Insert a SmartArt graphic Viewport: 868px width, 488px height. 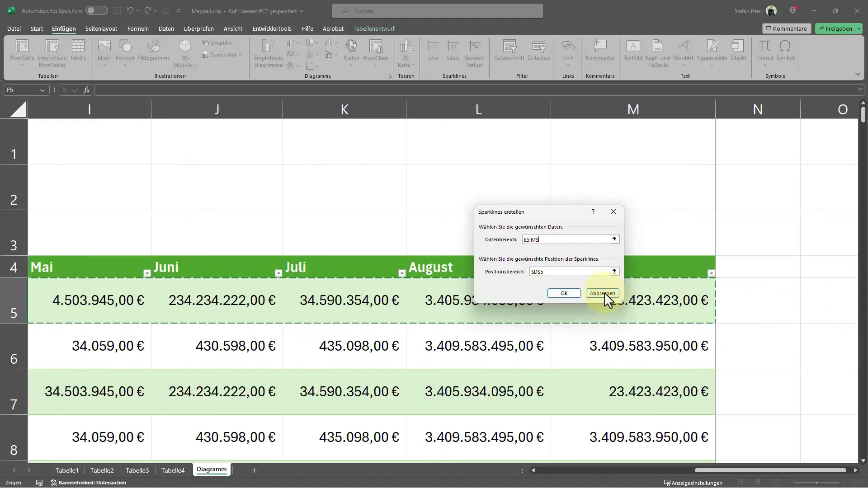tap(217, 43)
